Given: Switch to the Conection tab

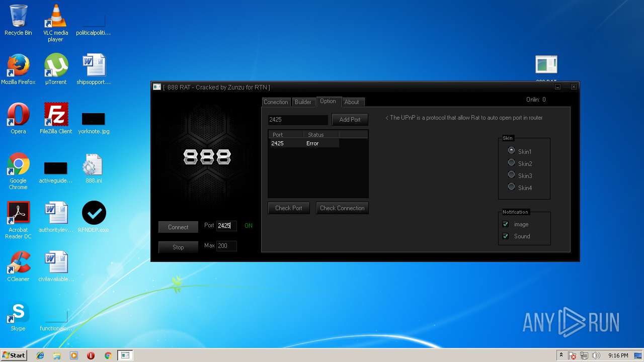Looking at the screenshot, I should pos(276,102).
